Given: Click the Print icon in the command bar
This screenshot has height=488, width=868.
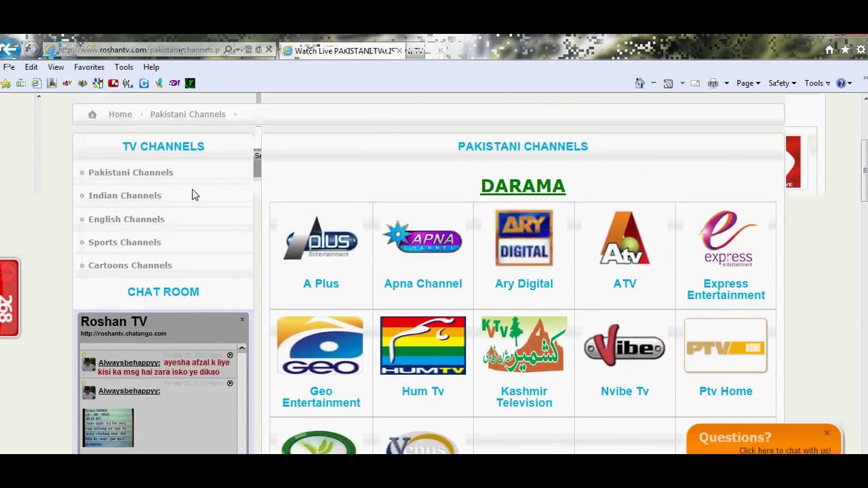Looking at the screenshot, I should 713,83.
